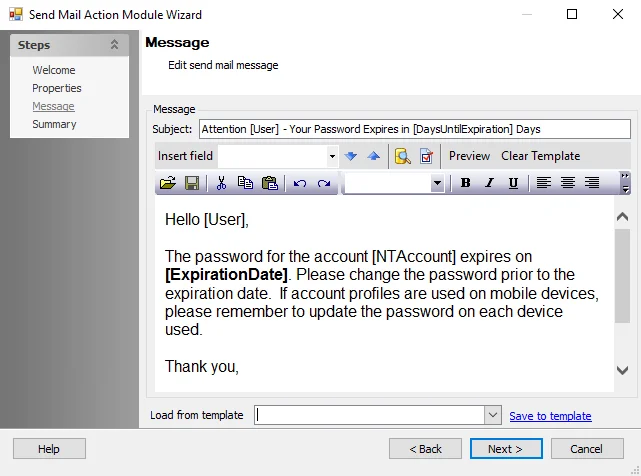The image size is (641, 476).
Task: Open the font dropdown in editor toolbar
Action: [x=437, y=183]
